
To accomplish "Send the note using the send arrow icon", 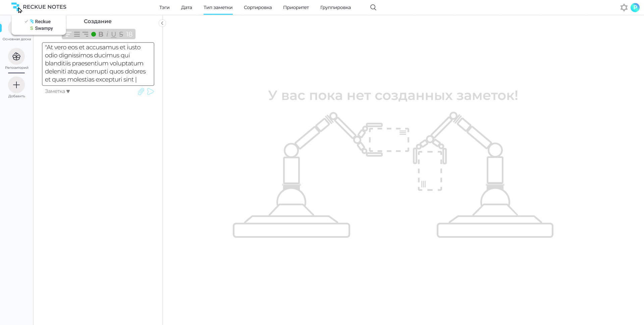I will click(150, 91).
